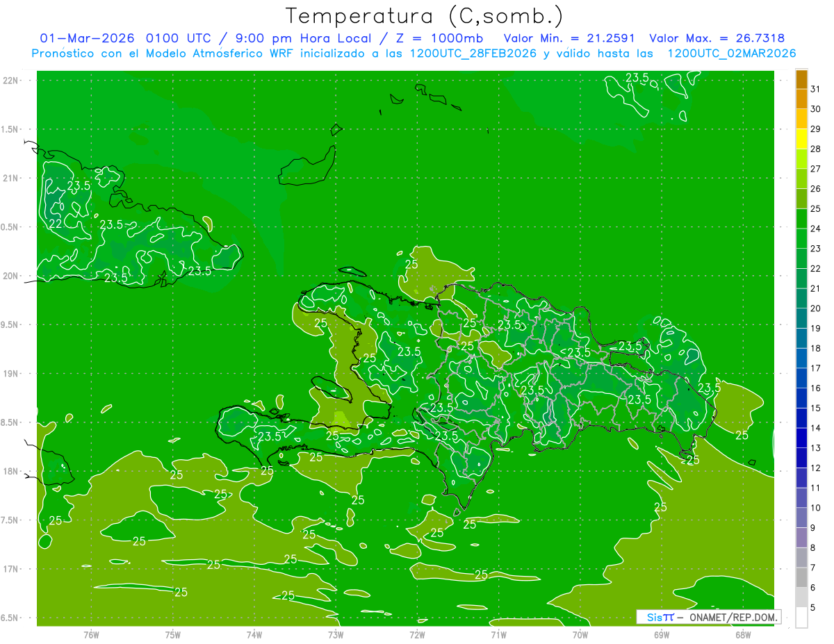Click the yellow legend swatch between 28 and 29
Image resolution: width=834 pixels, height=644 pixels.
tap(801, 139)
